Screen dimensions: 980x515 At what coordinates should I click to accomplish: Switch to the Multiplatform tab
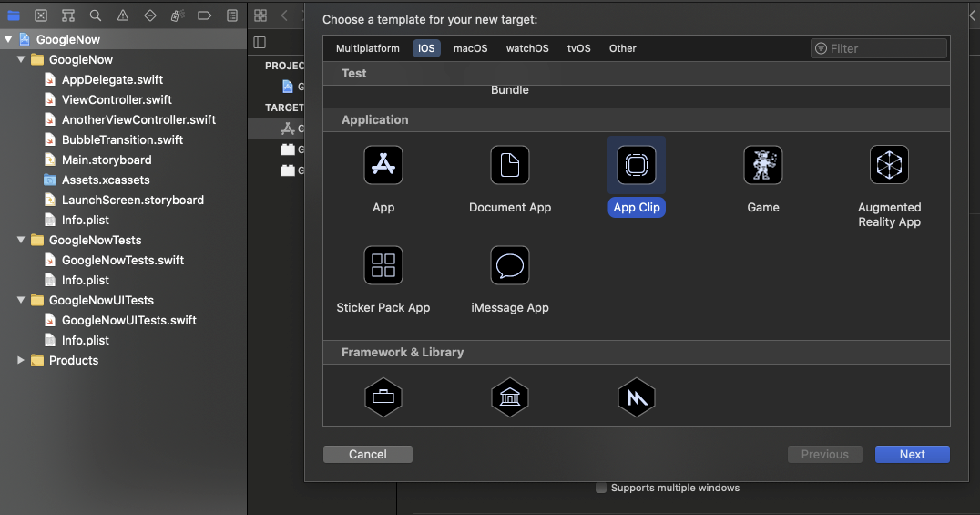coord(368,48)
